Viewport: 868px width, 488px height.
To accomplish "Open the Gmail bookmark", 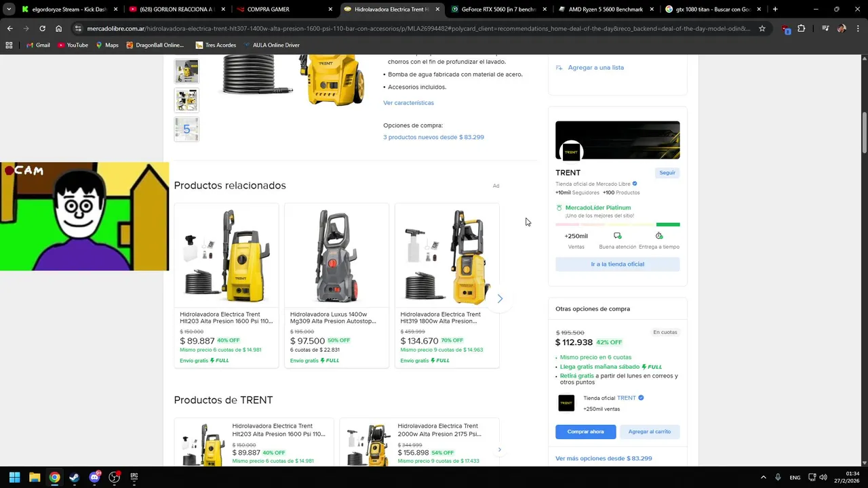I will pos(37,45).
